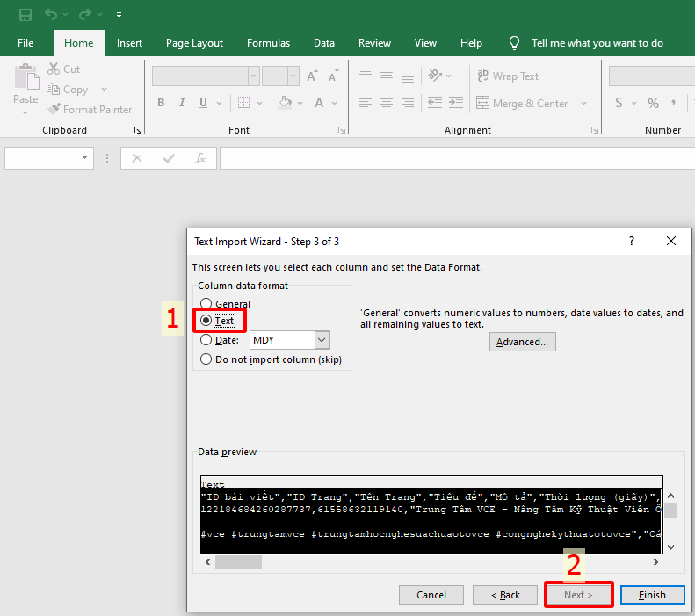Click the Orientation text angle icon
Screen dimensions: 695x616
pos(435,76)
